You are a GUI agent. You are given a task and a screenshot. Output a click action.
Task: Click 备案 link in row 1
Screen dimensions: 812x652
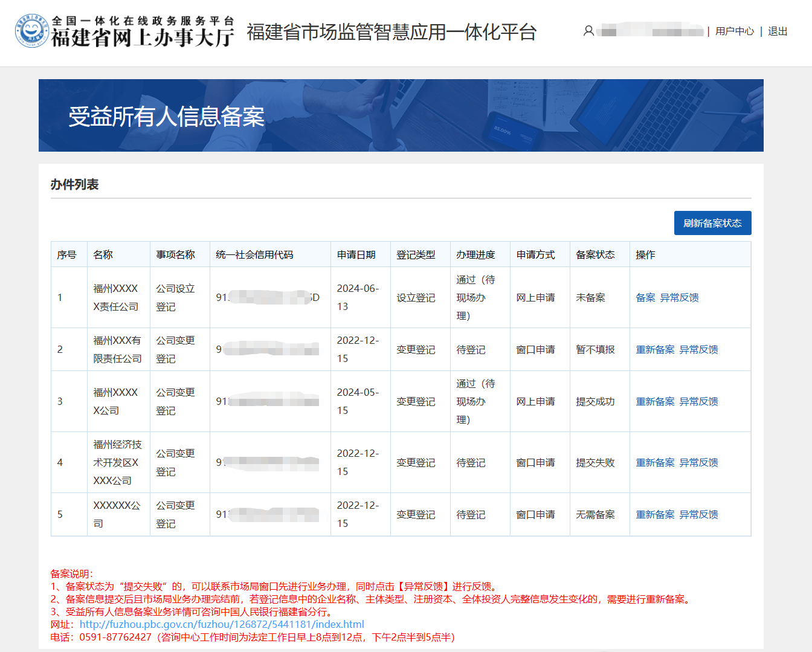click(645, 297)
